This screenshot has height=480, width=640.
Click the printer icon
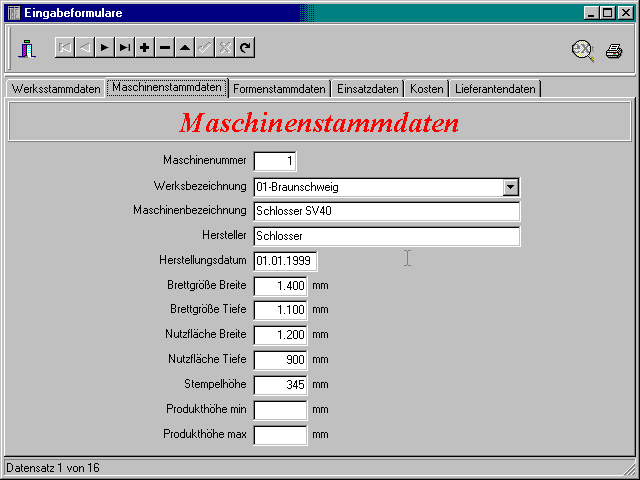tap(613, 50)
